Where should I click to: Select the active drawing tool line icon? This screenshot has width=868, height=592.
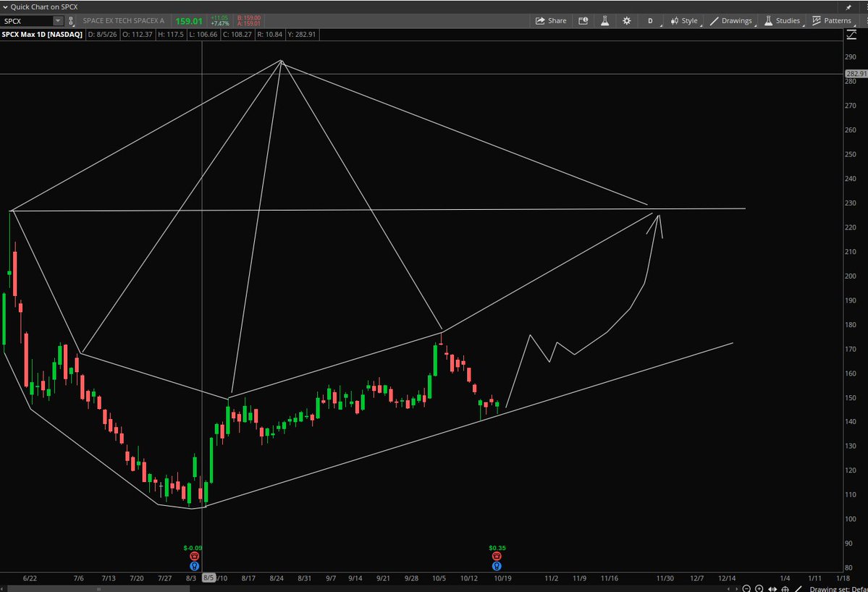point(799,588)
